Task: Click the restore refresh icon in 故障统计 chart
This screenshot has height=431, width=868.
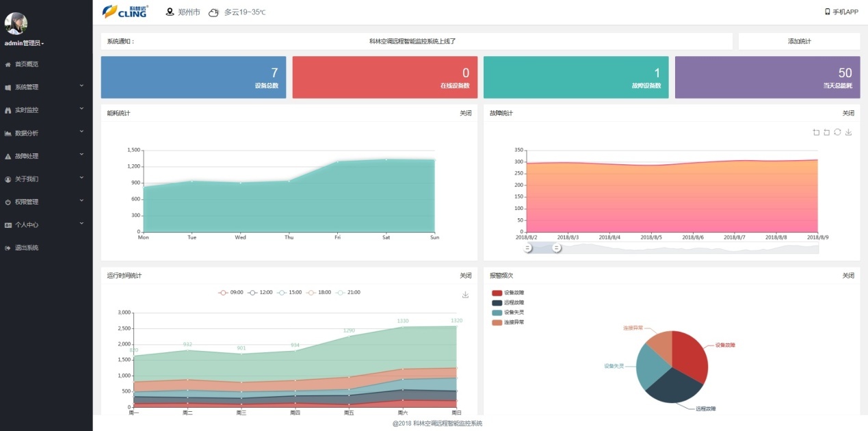Action: (837, 132)
